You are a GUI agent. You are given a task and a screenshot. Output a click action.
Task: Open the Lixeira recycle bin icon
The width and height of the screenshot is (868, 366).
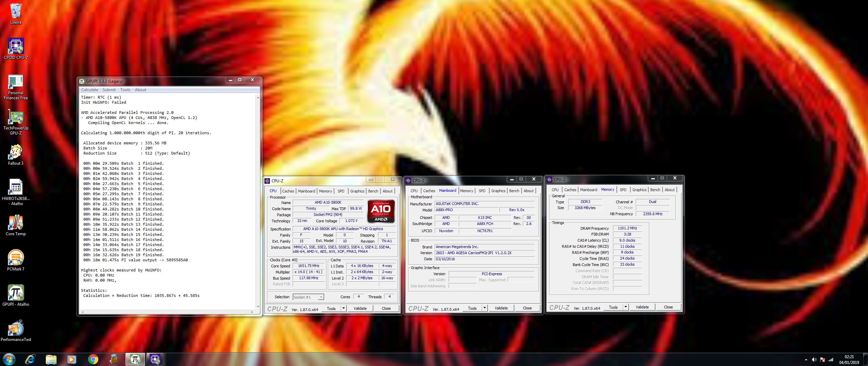pos(16,14)
